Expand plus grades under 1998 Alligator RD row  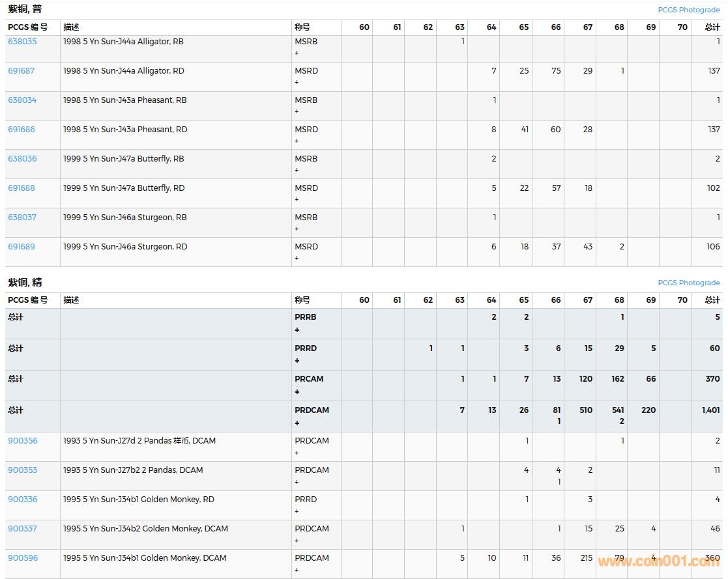click(x=297, y=82)
